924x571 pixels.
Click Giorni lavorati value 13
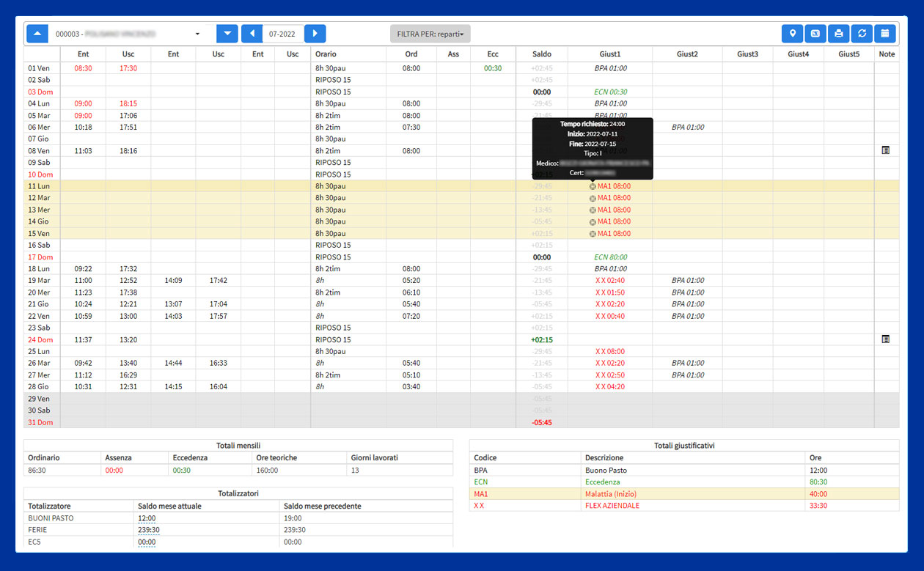pyautogui.click(x=355, y=470)
